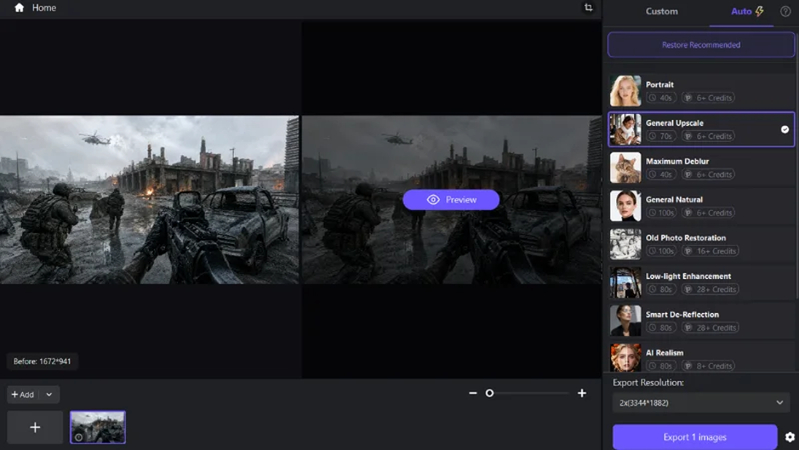Click Export 1 images button
The image size is (799, 450).
pos(695,437)
